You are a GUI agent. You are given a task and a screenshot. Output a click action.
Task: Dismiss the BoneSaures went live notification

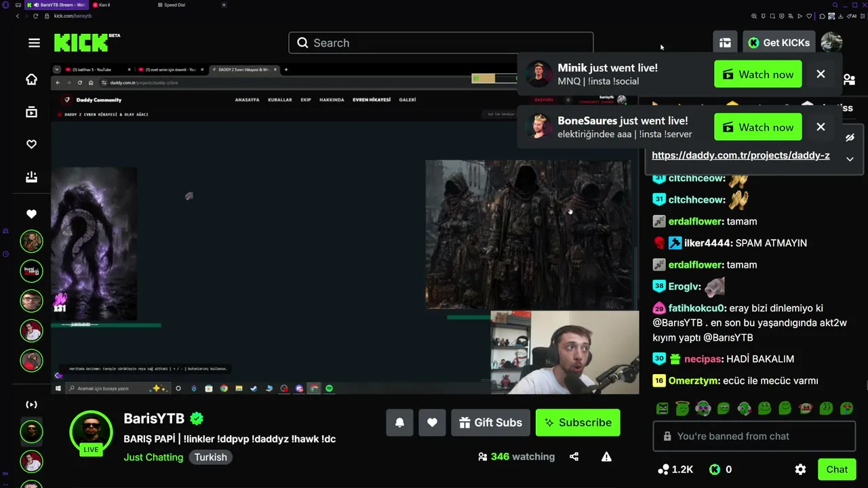click(x=821, y=127)
